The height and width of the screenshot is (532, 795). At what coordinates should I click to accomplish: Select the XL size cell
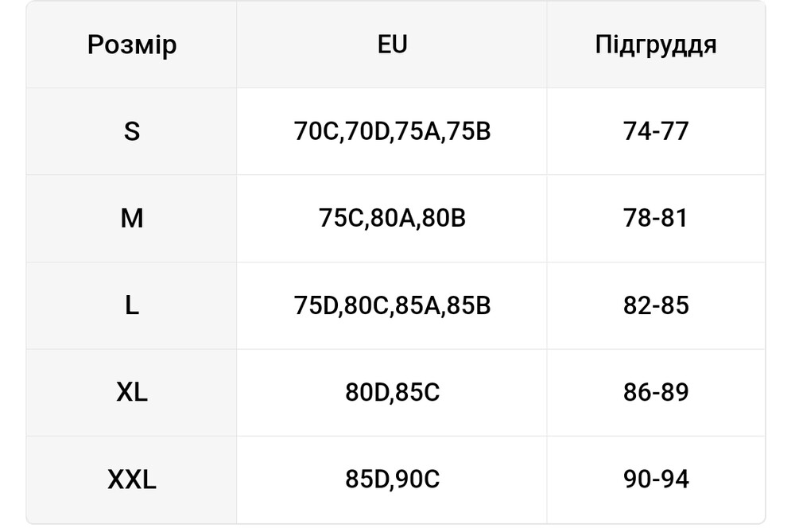click(132, 393)
